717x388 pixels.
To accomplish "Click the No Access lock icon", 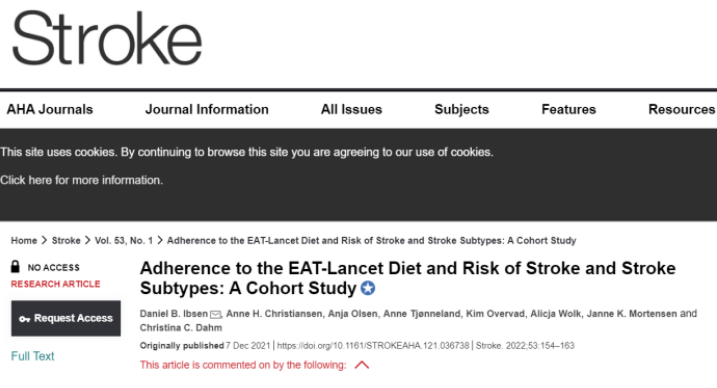I will click(16, 266).
